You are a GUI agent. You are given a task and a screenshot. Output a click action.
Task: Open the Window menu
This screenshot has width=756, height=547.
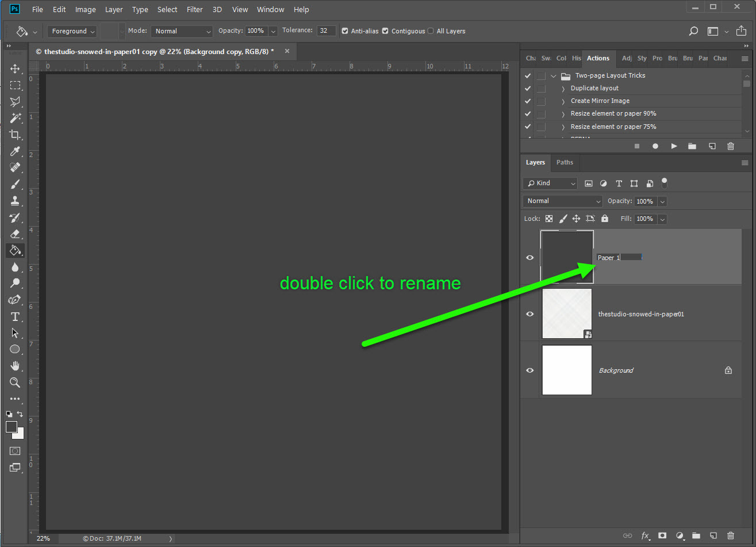click(270, 9)
